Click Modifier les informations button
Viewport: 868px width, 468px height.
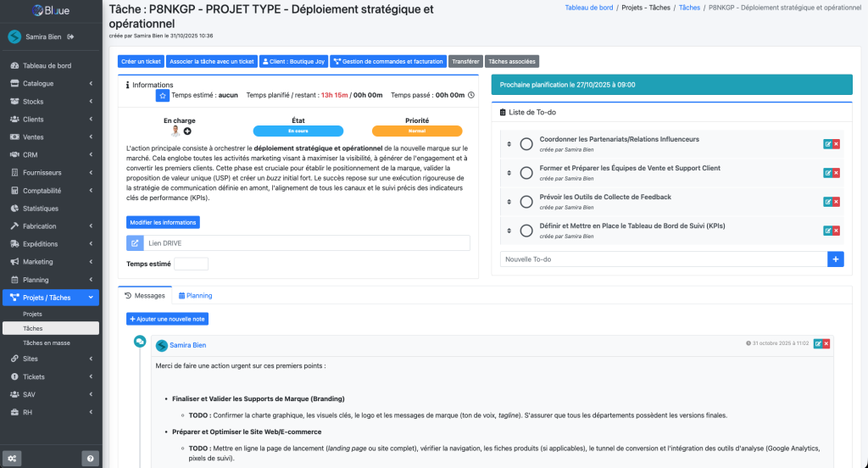[164, 222]
